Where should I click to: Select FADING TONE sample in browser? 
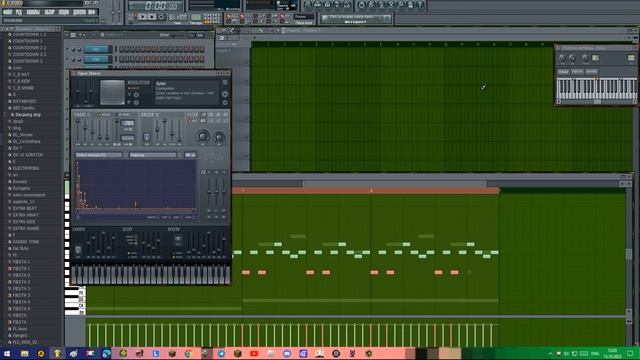(25, 242)
